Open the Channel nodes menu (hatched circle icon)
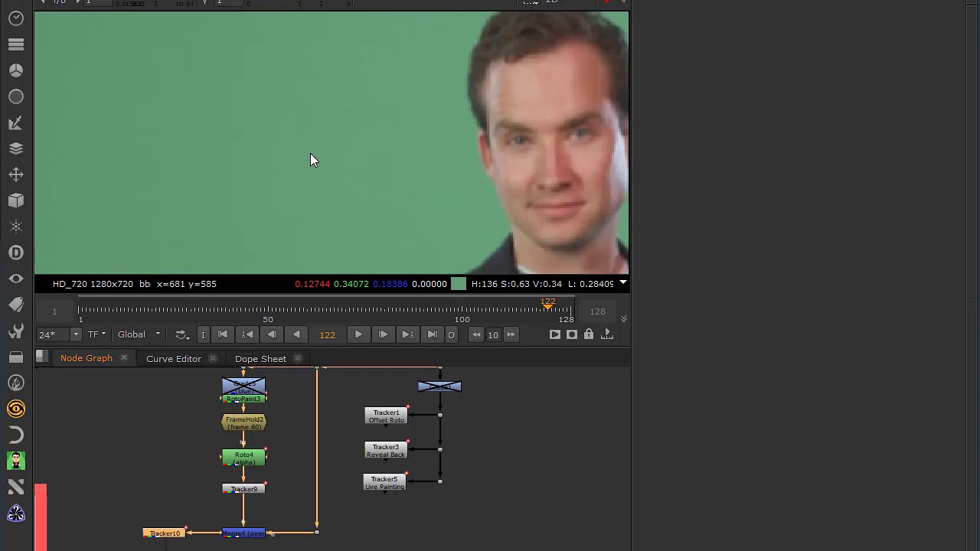The image size is (980, 551). point(16,96)
